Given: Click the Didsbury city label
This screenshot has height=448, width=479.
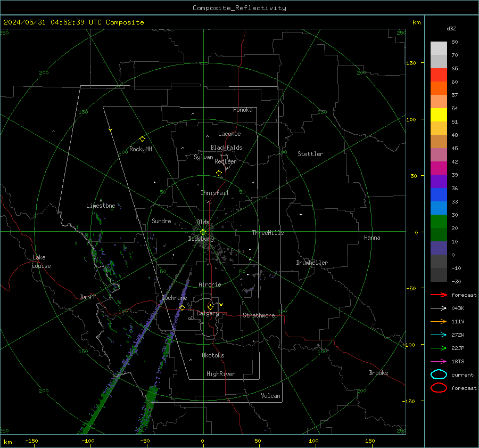Looking at the screenshot, I should tap(201, 239).
